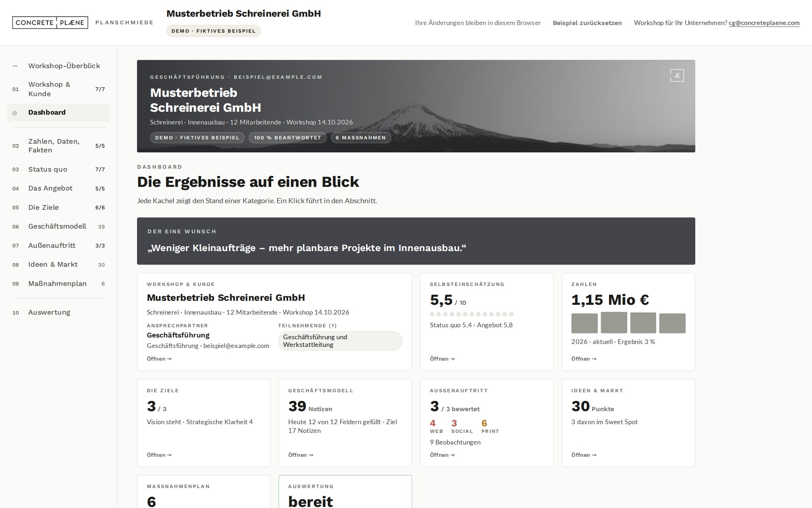Click the Web score 4
Image resolution: width=812 pixels, height=508 pixels.
point(433,423)
